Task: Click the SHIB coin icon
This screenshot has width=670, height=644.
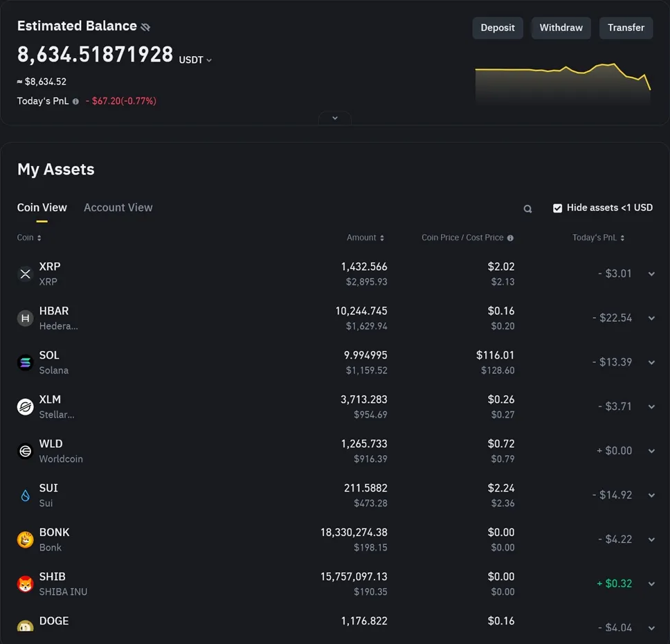Action: coord(25,584)
